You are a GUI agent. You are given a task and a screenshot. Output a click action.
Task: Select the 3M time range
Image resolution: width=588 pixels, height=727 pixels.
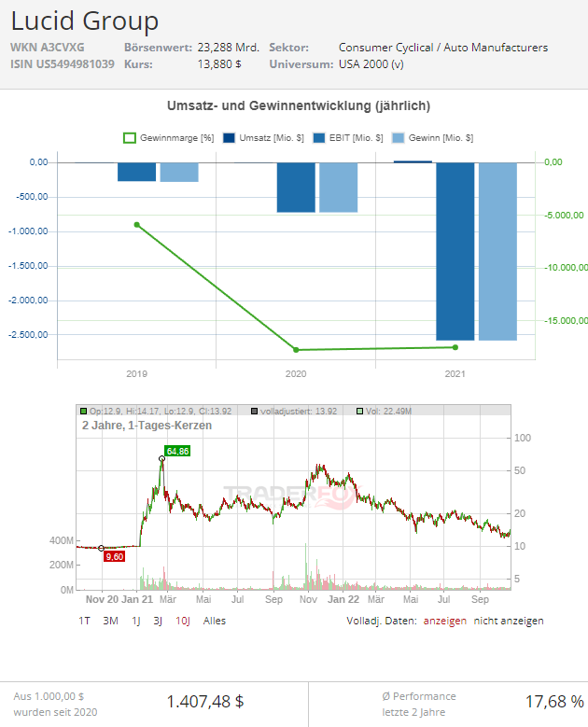click(110, 621)
